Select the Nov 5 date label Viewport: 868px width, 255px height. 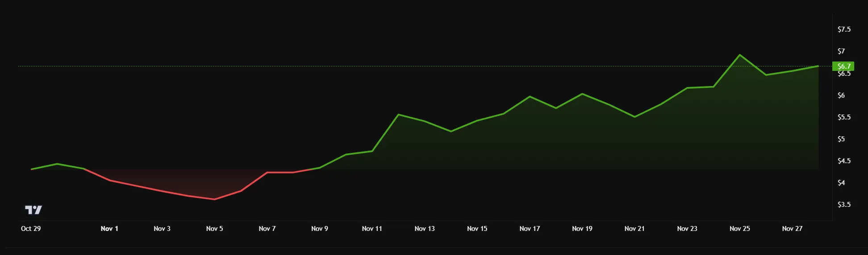tap(215, 229)
